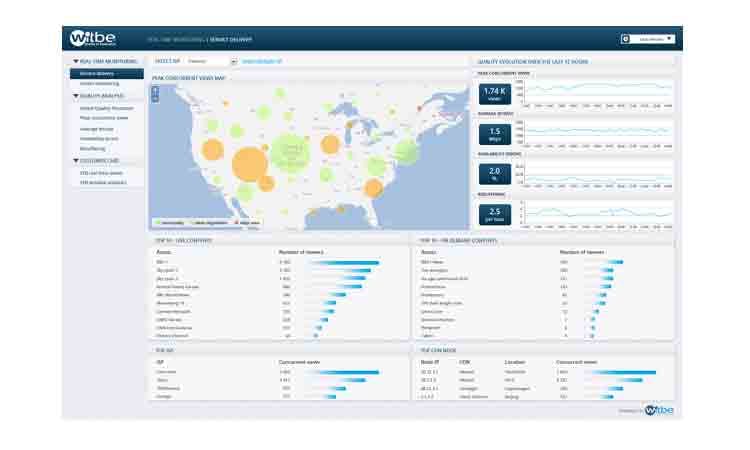The image size is (750, 450).
Task: Click the 2.0 % availability errors tile
Action: tap(495, 174)
